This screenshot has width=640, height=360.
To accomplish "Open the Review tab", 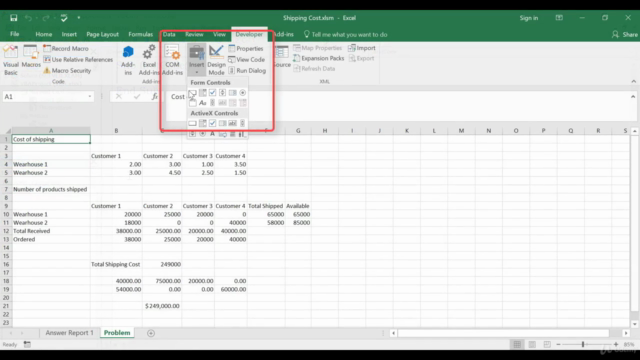I will coord(194,34).
